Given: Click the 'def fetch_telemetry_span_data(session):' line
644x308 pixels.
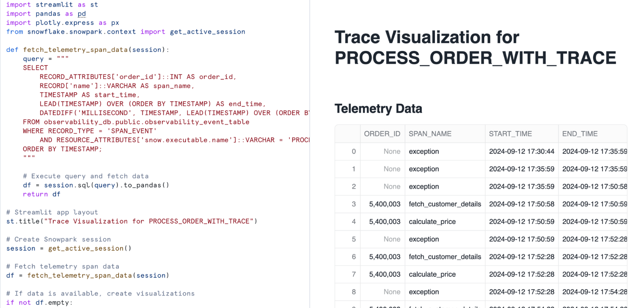Looking at the screenshot, I should (88, 50).
